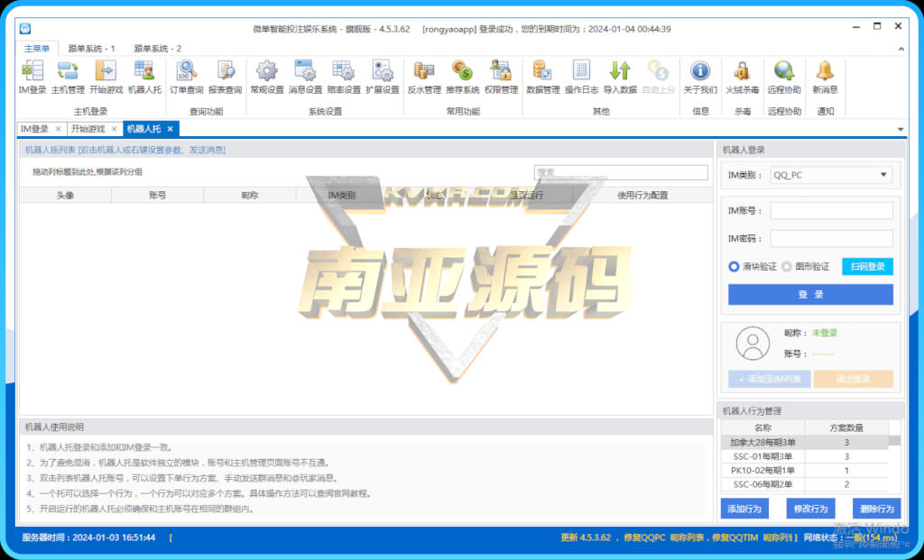This screenshot has height=560, width=924.
Task: Sort by the 账号 column header
Action: [x=157, y=196]
